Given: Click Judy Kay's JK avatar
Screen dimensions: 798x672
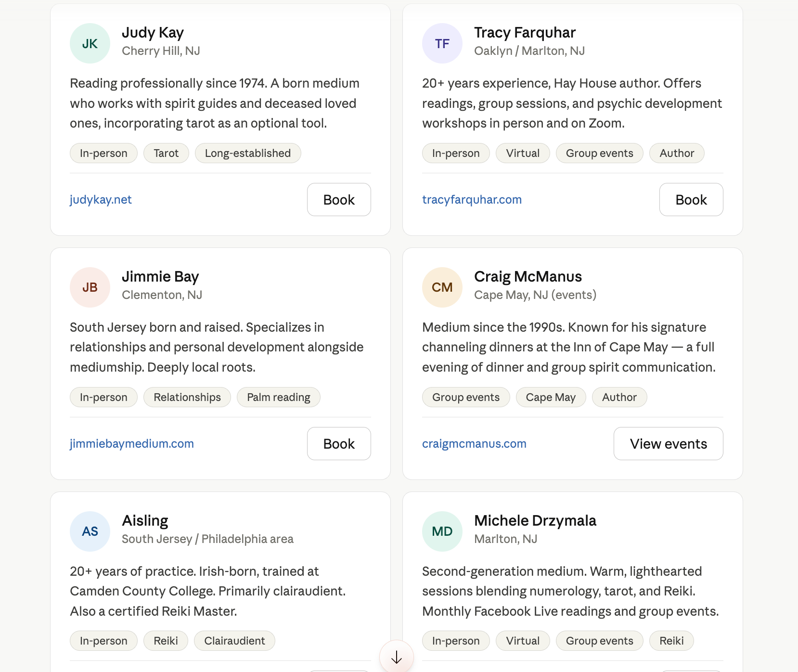Looking at the screenshot, I should pos(90,43).
